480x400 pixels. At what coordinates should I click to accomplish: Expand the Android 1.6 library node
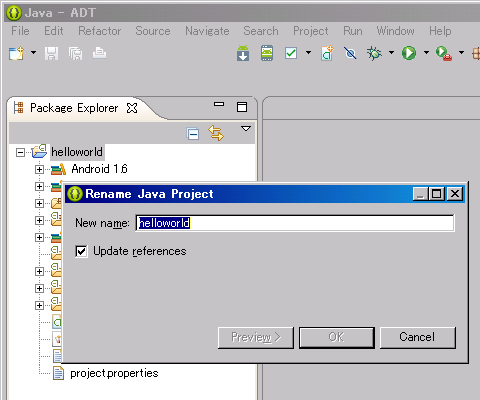tap(39, 169)
